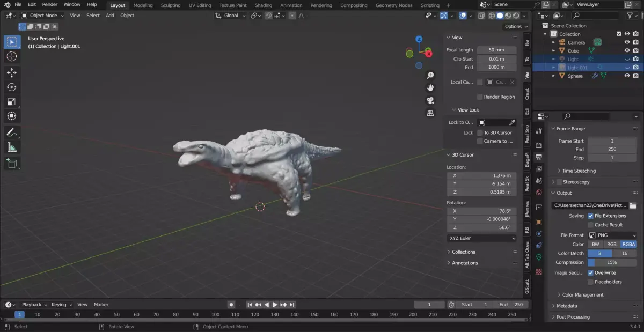
Task: Open the File menu
Action: [18, 4]
